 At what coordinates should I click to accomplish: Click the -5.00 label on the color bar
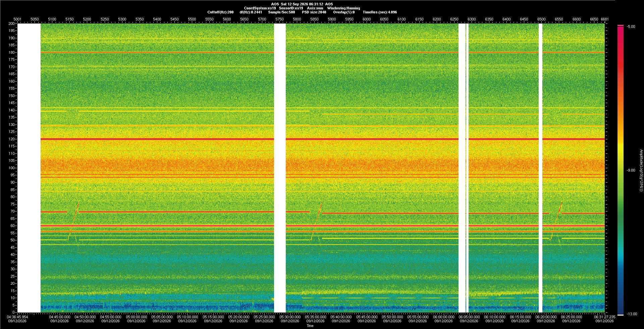(x=631, y=27)
